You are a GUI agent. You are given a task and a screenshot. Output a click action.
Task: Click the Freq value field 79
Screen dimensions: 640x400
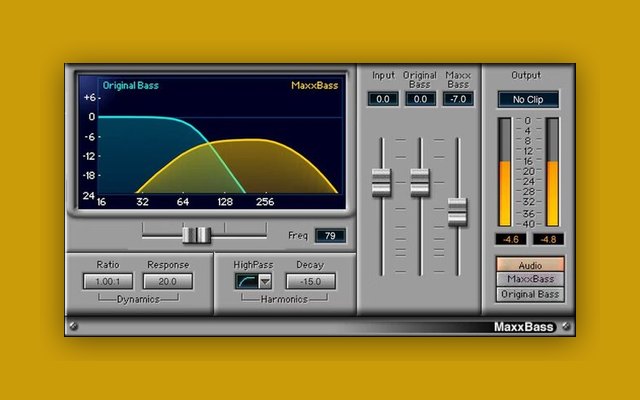click(x=330, y=236)
